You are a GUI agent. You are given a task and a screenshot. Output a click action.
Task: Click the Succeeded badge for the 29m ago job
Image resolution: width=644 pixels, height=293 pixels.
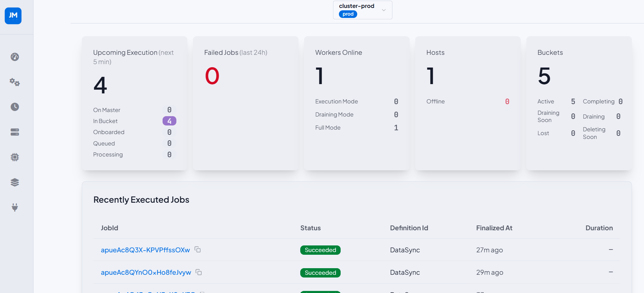point(320,273)
